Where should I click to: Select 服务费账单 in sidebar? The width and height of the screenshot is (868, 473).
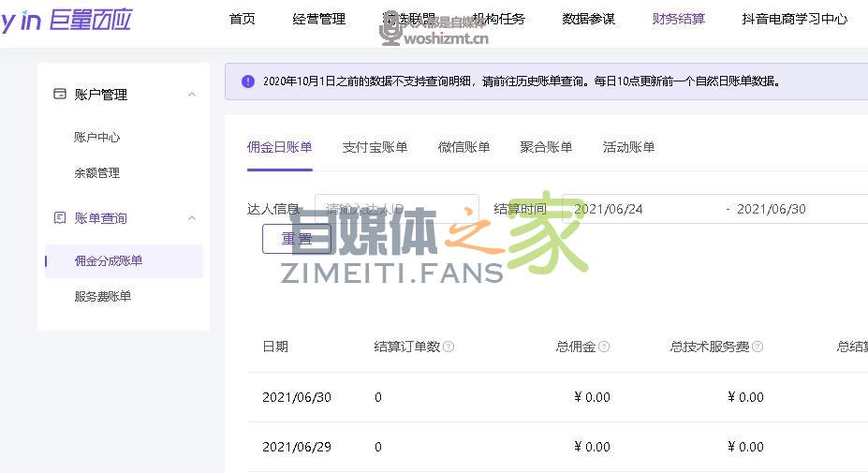click(x=103, y=297)
